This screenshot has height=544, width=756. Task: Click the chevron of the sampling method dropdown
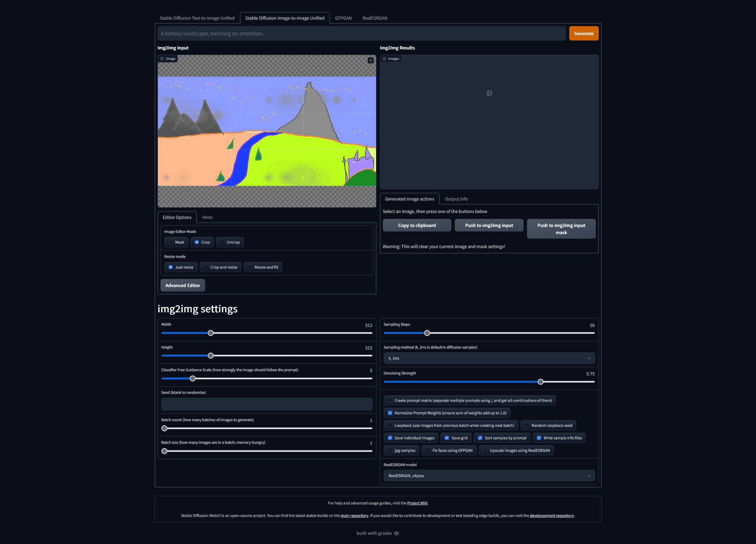[589, 358]
